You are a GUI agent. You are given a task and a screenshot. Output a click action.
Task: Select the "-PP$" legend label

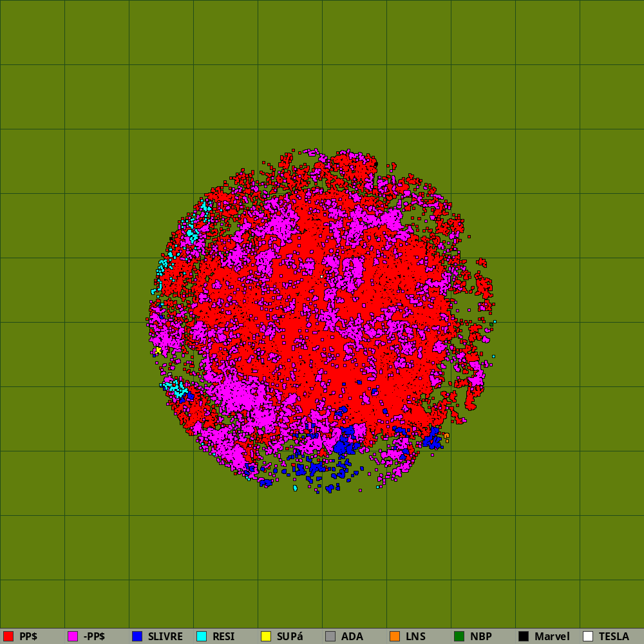(94, 636)
